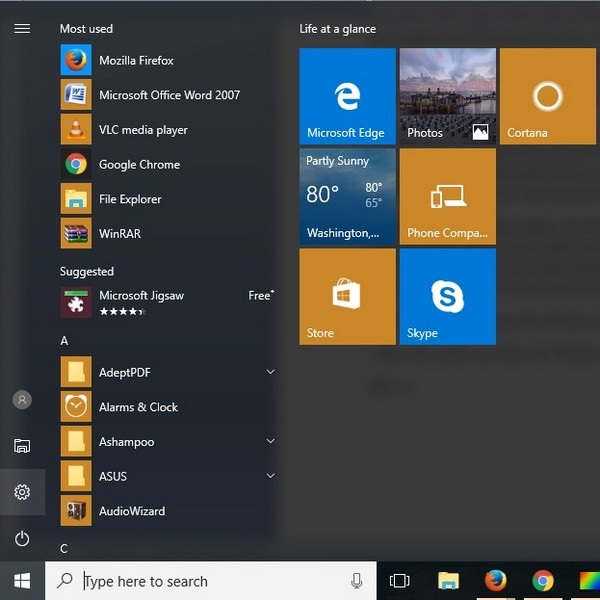Image resolution: width=600 pixels, height=600 pixels.
Task: Open File Explorer from Start sidebar
Action: pos(22,446)
